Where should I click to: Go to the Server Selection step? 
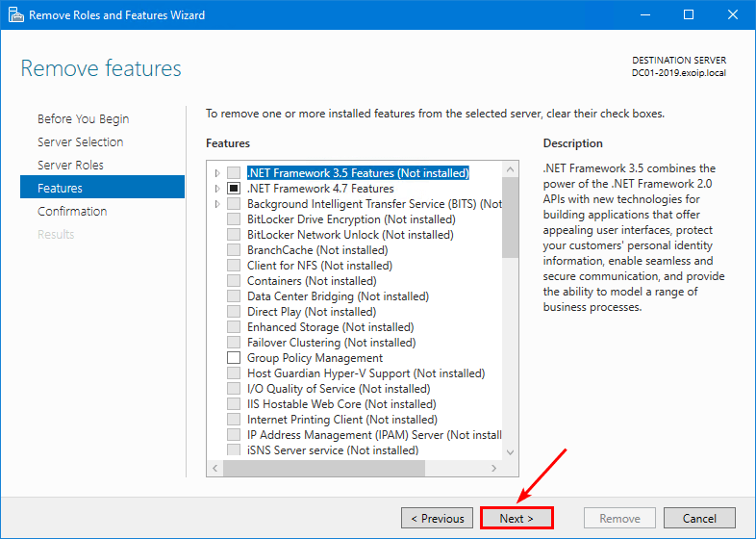coord(80,142)
